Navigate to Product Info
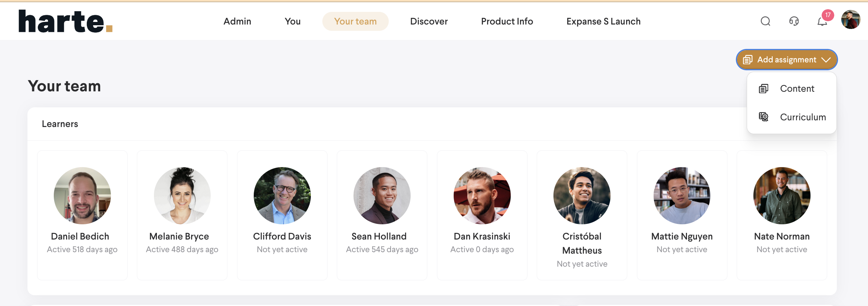Screen dimensions: 868x306 pos(507,22)
